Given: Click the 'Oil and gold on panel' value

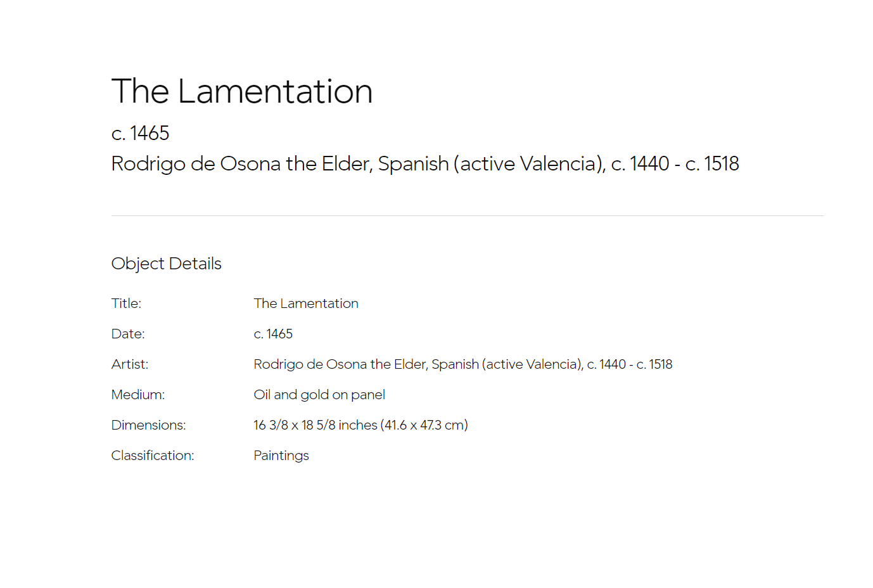Looking at the screenshot, I should pos(319,395).
